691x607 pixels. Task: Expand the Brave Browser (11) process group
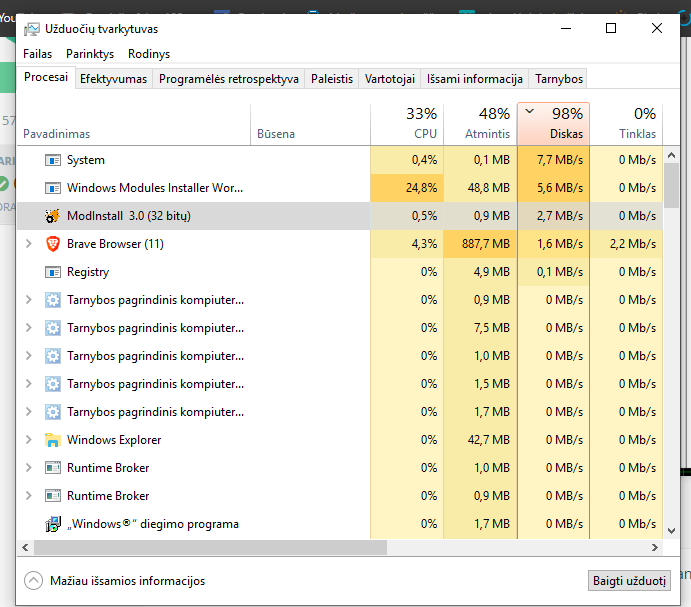click(x=29, y=244)
